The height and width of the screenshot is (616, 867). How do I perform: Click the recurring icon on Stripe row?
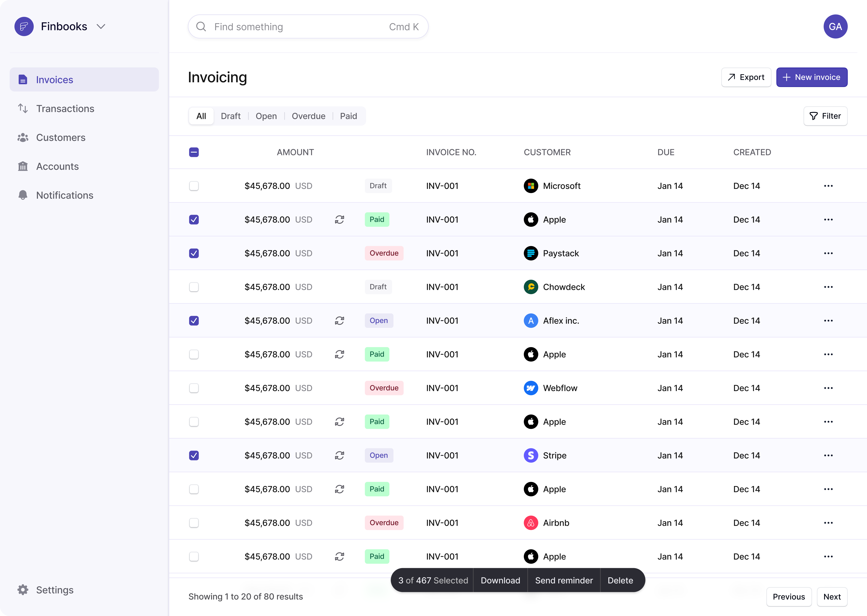click(x=339, y=455)
